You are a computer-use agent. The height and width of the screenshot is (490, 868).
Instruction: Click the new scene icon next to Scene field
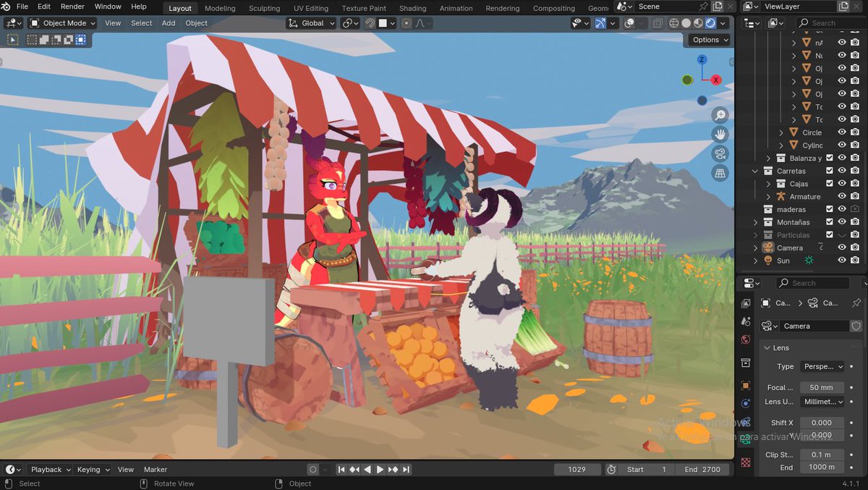[718, 7]
